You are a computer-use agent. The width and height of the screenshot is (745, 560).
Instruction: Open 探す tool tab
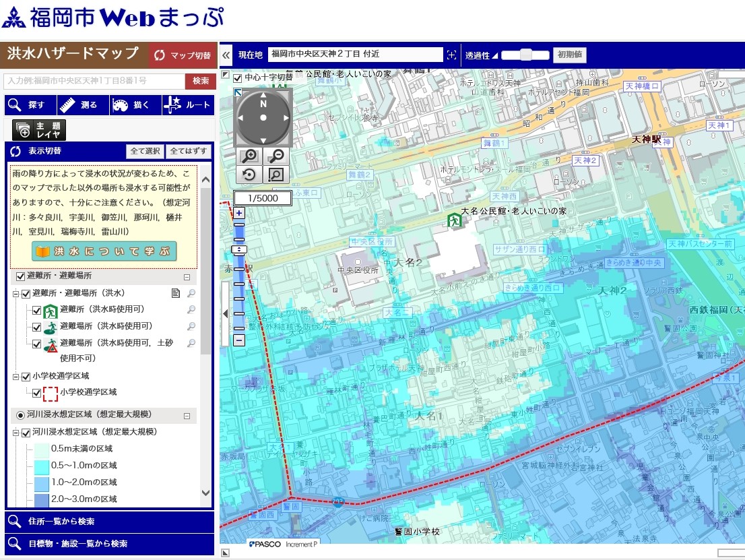tap(30, 105)
